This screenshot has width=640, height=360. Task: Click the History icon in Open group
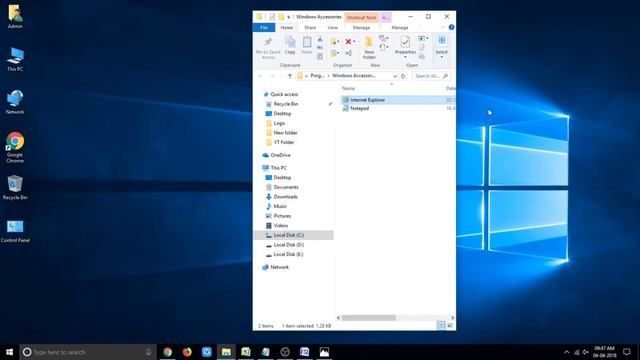[422, 57]
